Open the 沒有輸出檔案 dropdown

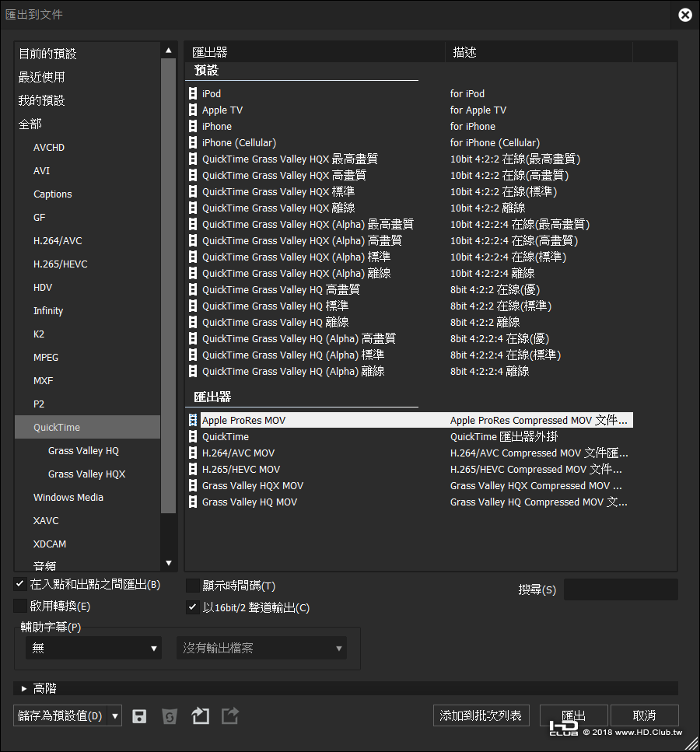(261, 648)
